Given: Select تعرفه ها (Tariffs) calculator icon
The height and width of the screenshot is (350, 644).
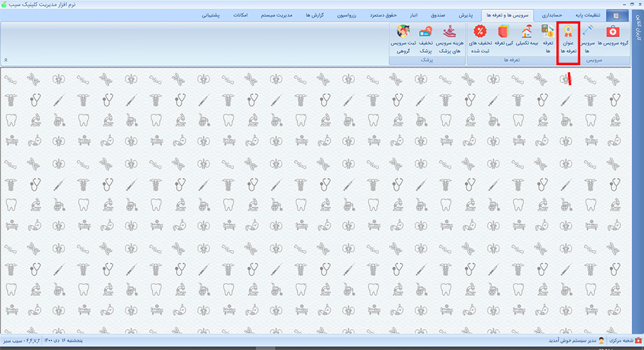Looking at the screenshot, I should point(547,38).
